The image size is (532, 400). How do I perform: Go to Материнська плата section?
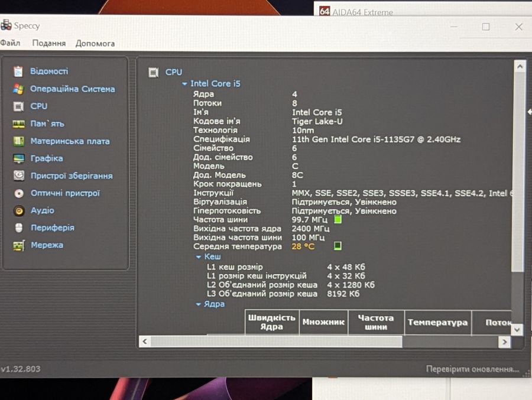[70, 141]
